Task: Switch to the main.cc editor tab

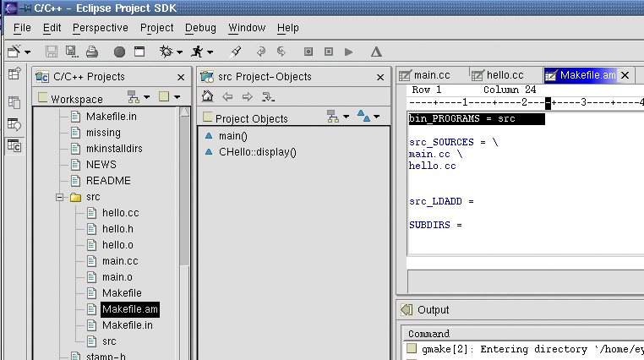Action: [x=434, y=75]
